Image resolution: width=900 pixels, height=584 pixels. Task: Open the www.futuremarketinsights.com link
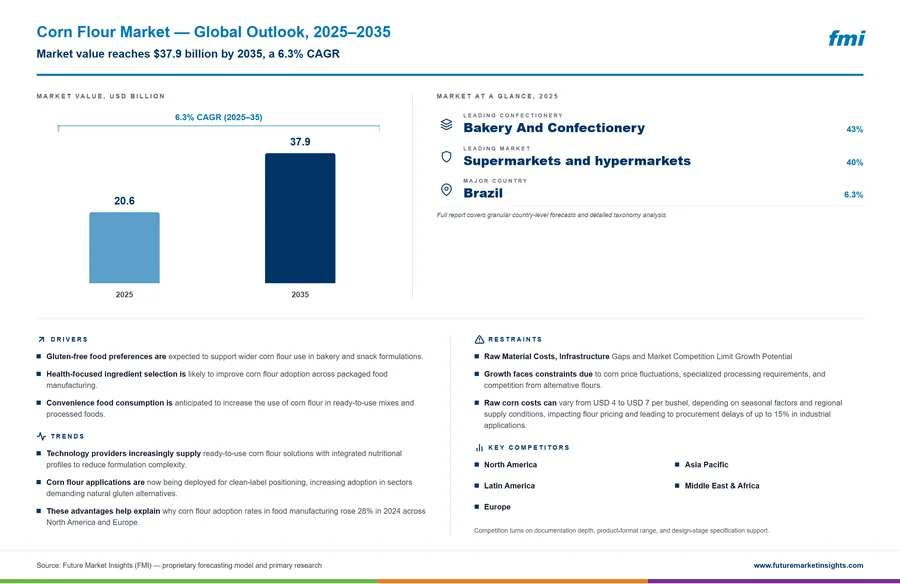[808, 565]
